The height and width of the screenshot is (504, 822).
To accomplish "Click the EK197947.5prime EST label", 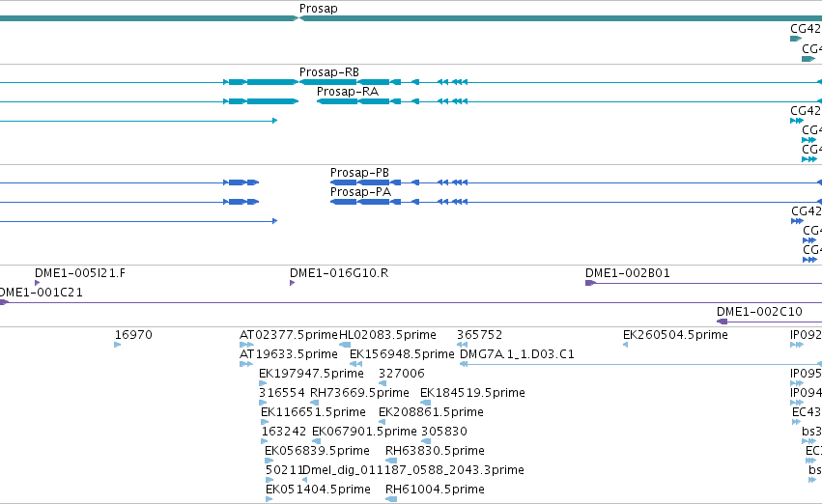I will (x=311, y=373).
